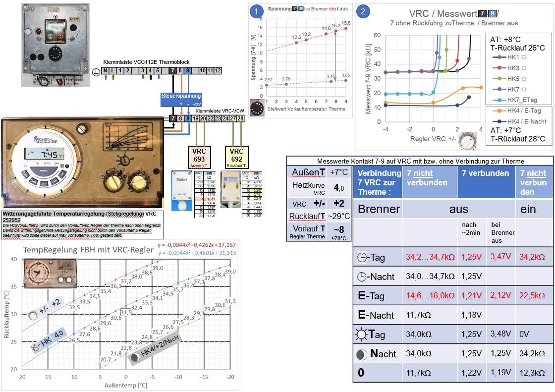Click the '15,8' data label in the Spannung chart
Viewport: 555px width, 392px height.
pyautogui.click(x=346, y=23)
